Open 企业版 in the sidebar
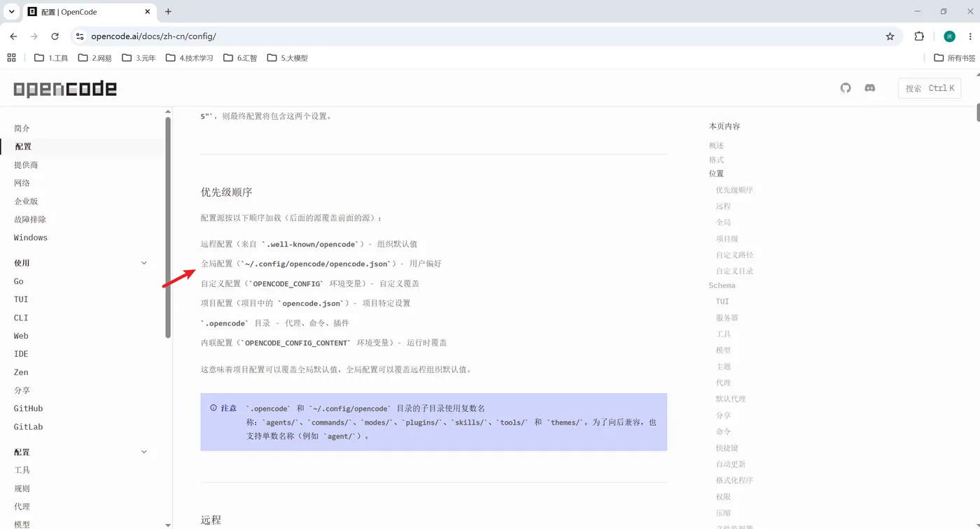This screenshot has width=980, height=529. click(26, 202)
